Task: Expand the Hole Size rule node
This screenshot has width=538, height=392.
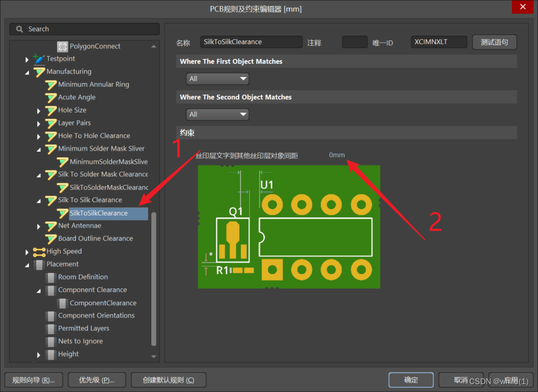Action: (x=39, y=111)
